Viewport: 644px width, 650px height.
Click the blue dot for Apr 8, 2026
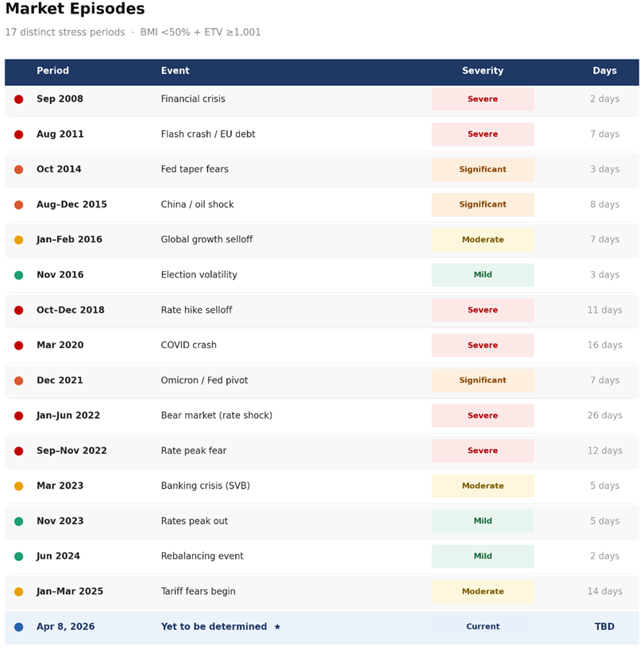[18, 626]
